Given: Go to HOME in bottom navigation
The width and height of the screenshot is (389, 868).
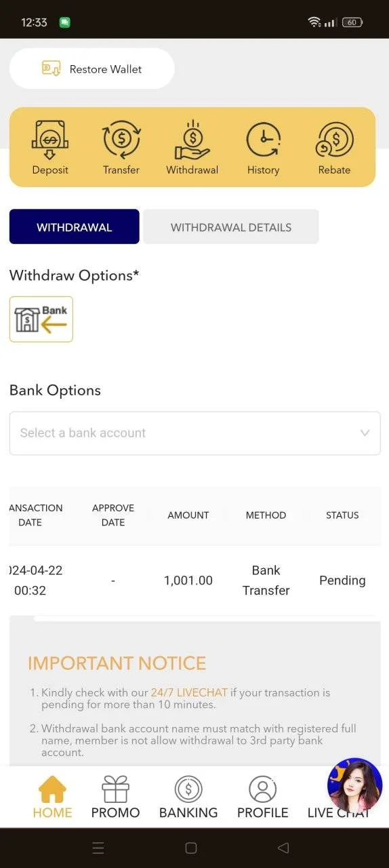Looking at the screenshot, I should 52,797.
